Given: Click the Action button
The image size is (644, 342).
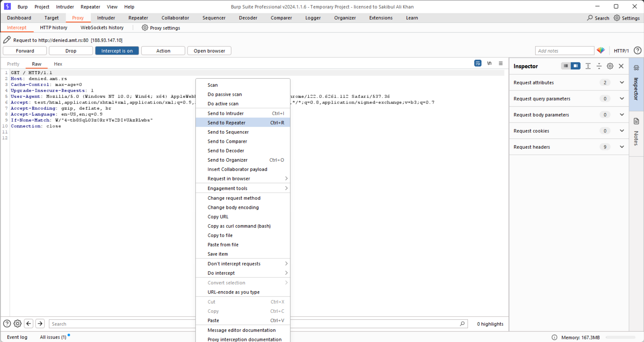Looking at the screenshot, I should click(163, 51).
